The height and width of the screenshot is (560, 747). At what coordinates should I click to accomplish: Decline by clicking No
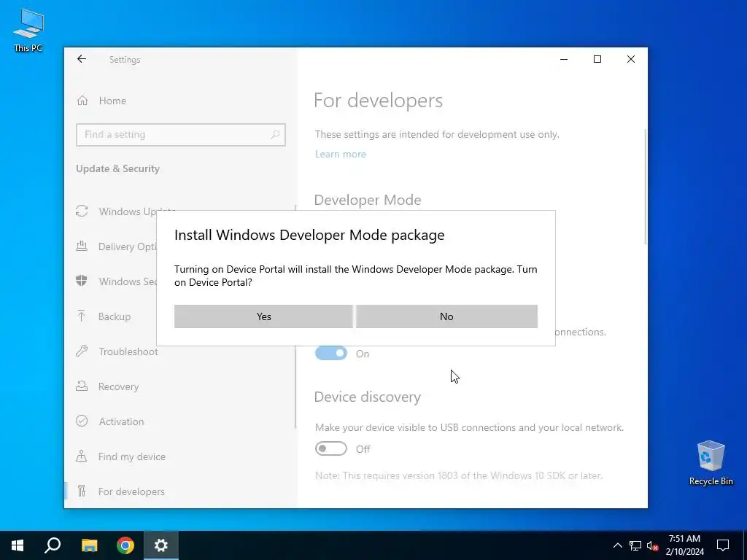click(x=446, y=316)
